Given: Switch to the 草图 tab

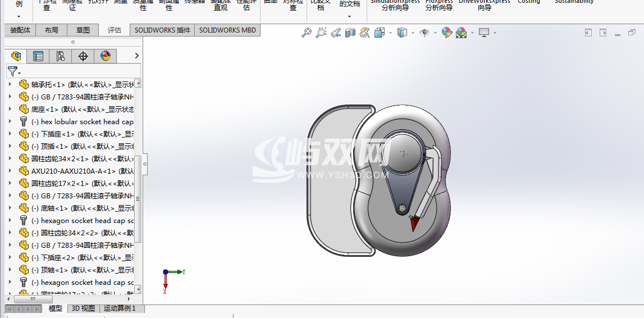Looking at the screenshot, I should [83, 30].
